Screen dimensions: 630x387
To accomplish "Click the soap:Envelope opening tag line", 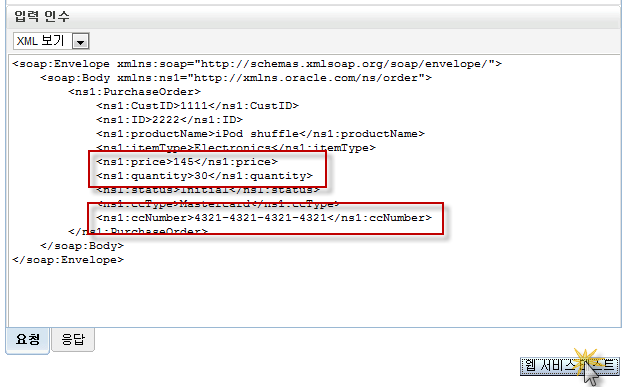I will (257, 64).
